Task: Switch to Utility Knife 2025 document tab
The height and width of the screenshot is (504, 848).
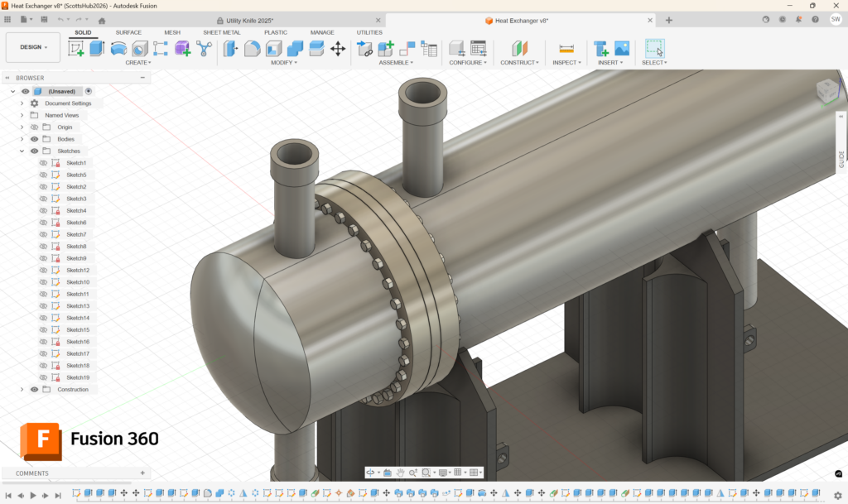Action: click(x=249, y=21)
